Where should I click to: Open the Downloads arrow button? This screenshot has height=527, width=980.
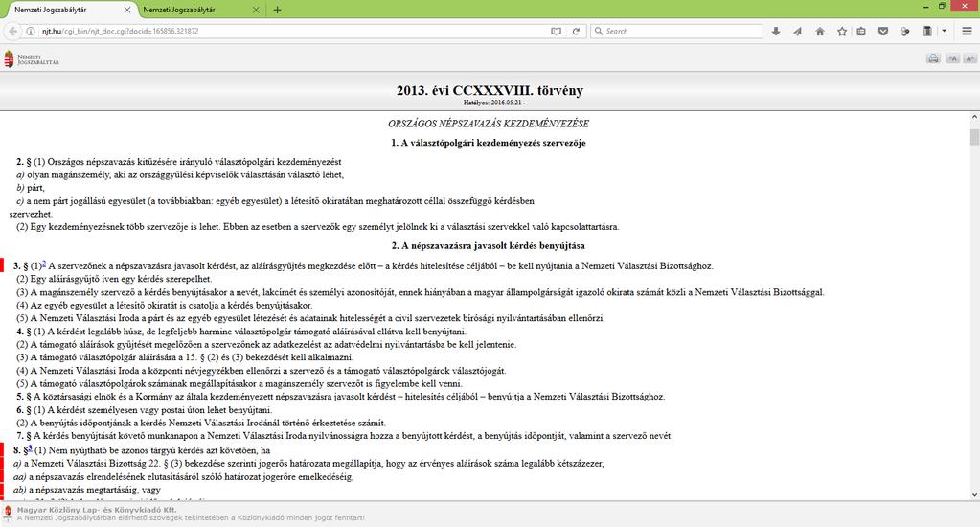click(776, 31)
